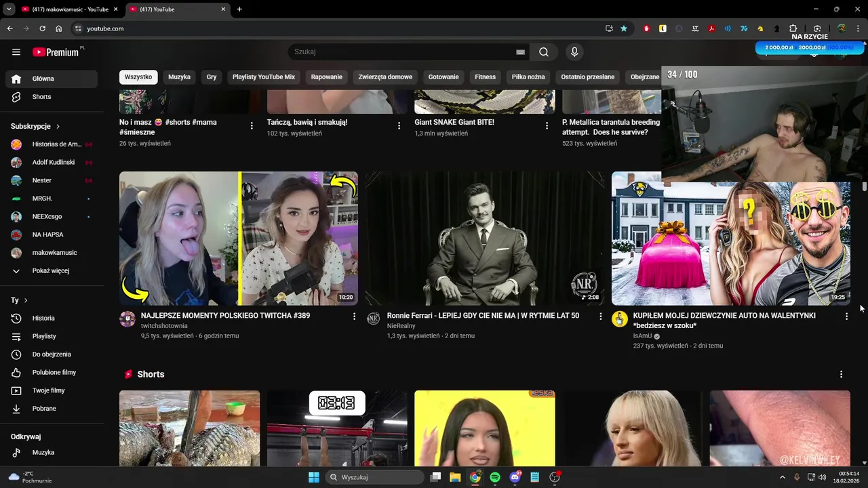Open Historia in the sidebar

coord(52,318)
